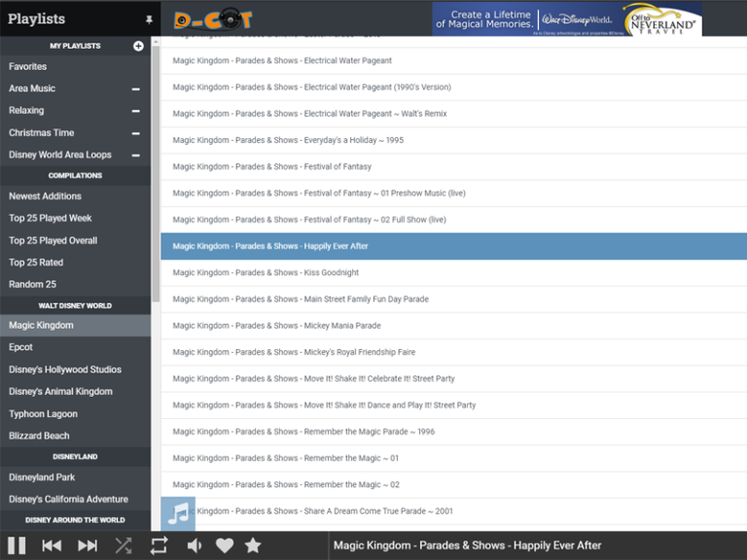Remove the Disney World Area Loops playlist
This screenshot has width=747, height=560.
(136, 156)
